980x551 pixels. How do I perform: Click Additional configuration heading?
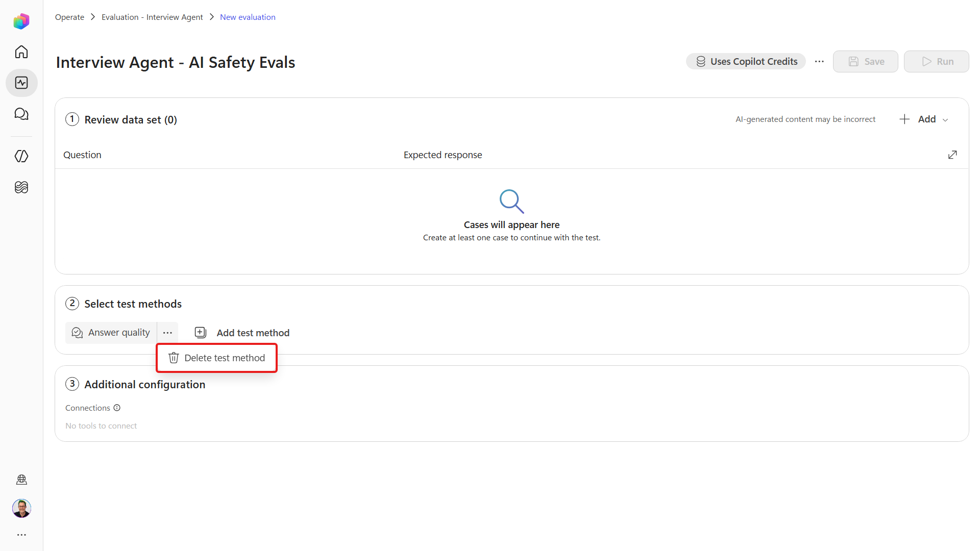point(144,384)
